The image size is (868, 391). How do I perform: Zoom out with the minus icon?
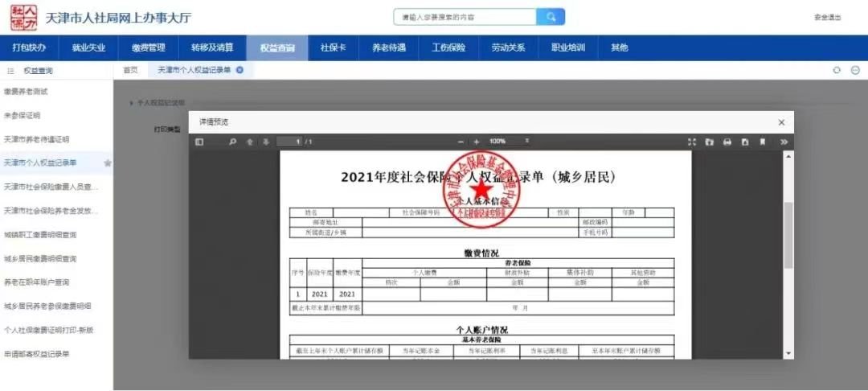[461, 142]
